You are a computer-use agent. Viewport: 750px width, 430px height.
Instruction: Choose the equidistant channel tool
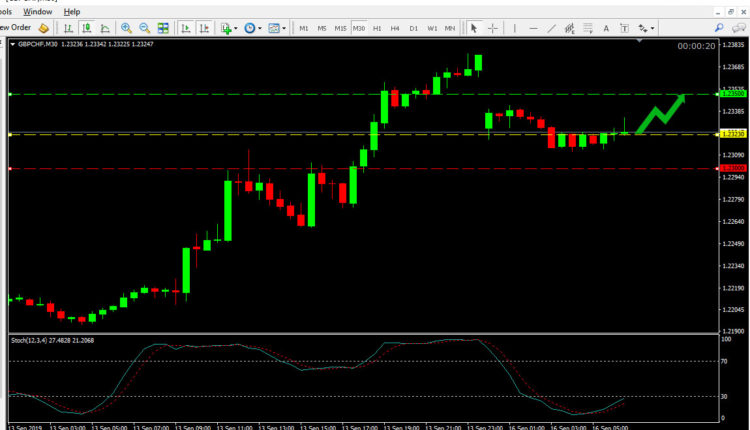click(569, 28)
